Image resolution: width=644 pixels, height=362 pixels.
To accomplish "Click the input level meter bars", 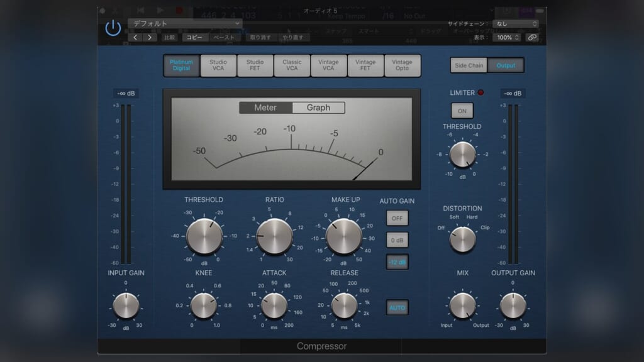I will click(126, 184).
